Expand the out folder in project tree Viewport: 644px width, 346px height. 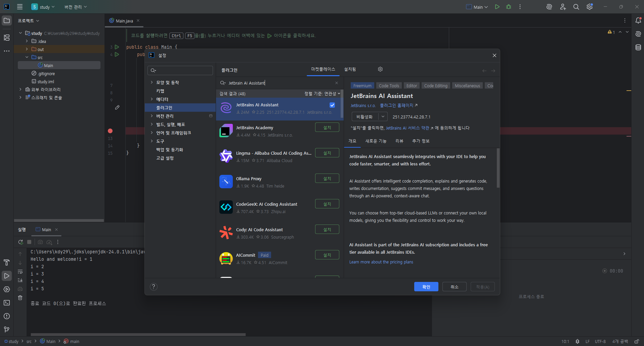click(x=27, y=49)
